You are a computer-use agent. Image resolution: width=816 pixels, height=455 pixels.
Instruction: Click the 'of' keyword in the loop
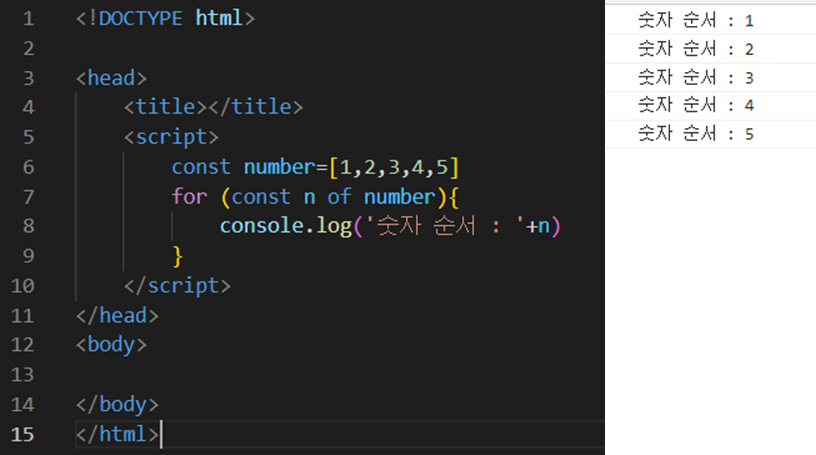click(339, 197)
